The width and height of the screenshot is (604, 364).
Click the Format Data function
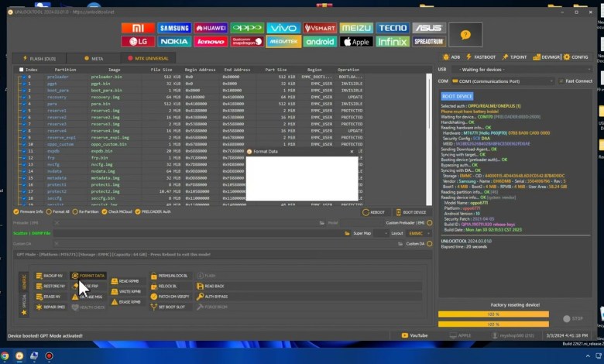88,276
